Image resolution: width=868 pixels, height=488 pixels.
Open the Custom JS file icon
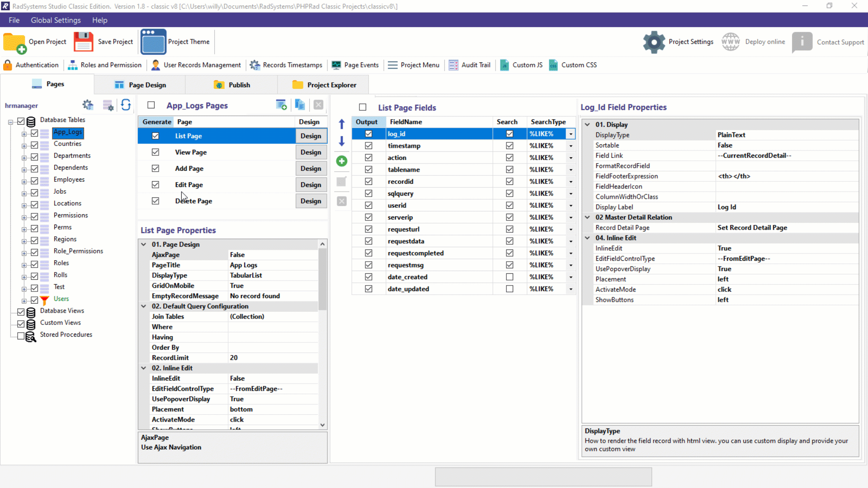coord(505,65)
